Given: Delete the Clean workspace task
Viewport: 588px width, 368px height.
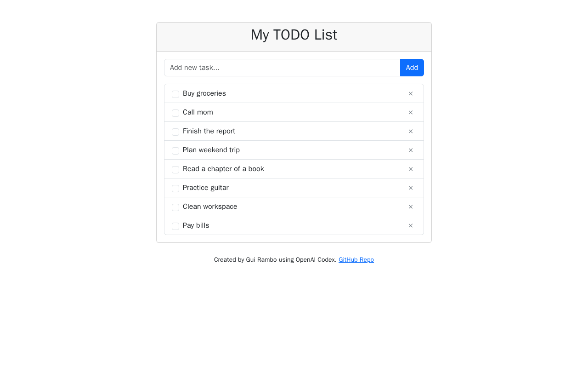Looking at the screenshot, I should (411, 207).
